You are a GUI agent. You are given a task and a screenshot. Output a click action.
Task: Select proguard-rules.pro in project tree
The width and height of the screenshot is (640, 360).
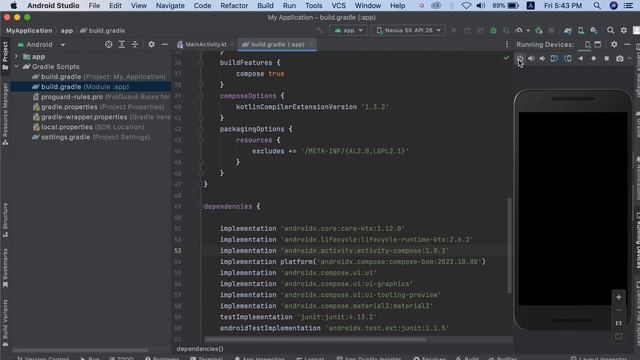click(x=101, y=97)
